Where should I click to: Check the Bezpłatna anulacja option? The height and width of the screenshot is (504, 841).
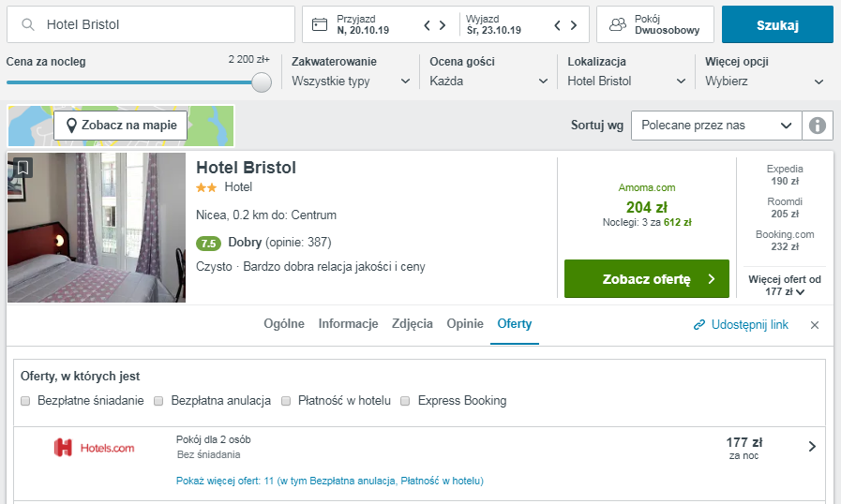pyautogui.click(x=158, y=401)
